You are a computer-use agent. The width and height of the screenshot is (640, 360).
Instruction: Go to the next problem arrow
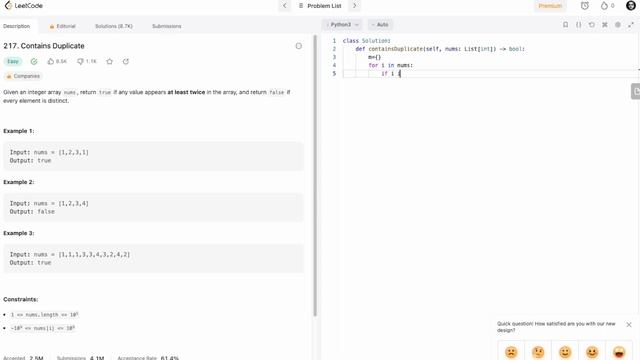point(354,6)
